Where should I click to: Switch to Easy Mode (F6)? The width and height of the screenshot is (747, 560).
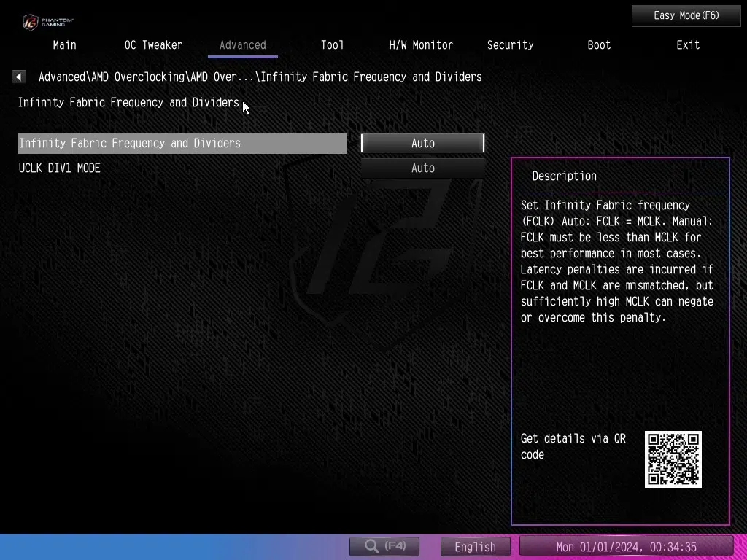tap(686, 15)
